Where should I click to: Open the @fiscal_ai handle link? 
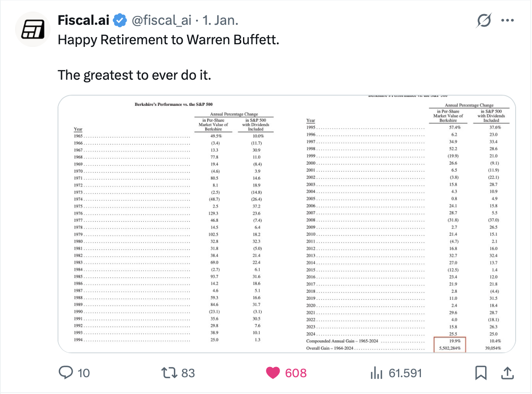(x=162, y=20)
